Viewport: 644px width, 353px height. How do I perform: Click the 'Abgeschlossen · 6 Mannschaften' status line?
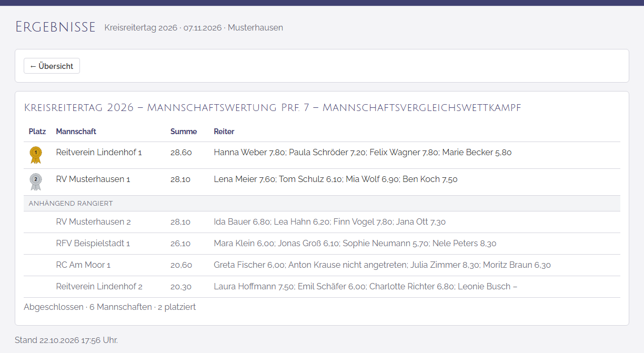109,307
